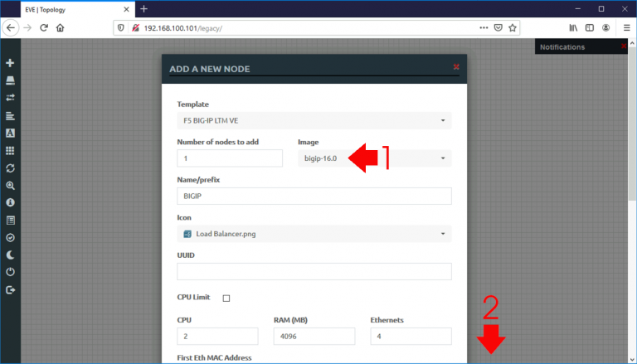The height and width of the screenshot is (364, 637).
Task: Go back with browser back arrow
Action: [x=11, y=28]
